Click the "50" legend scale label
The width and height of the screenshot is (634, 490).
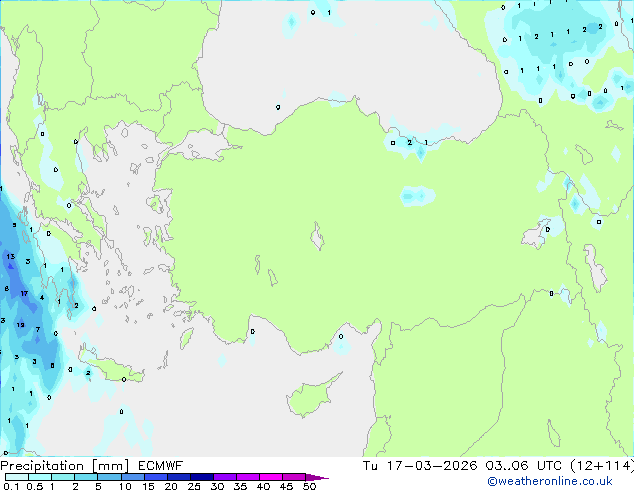pyautogui.click(x=309, y=486)
